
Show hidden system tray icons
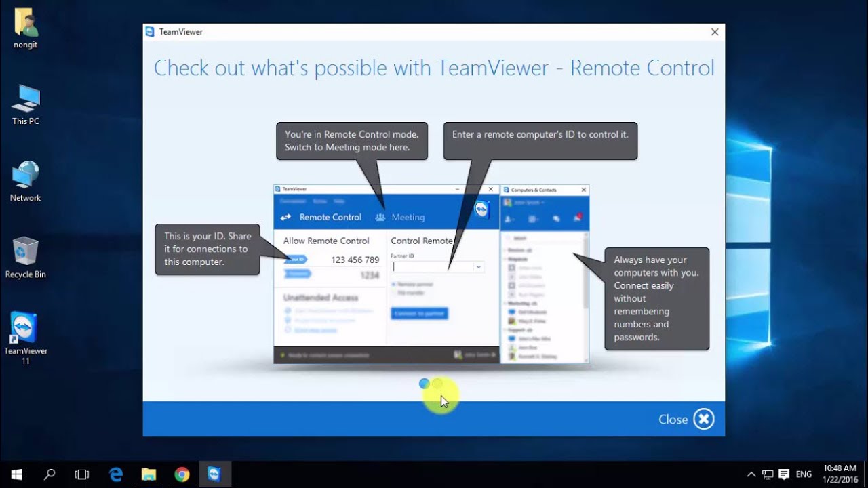click(751, 474)
